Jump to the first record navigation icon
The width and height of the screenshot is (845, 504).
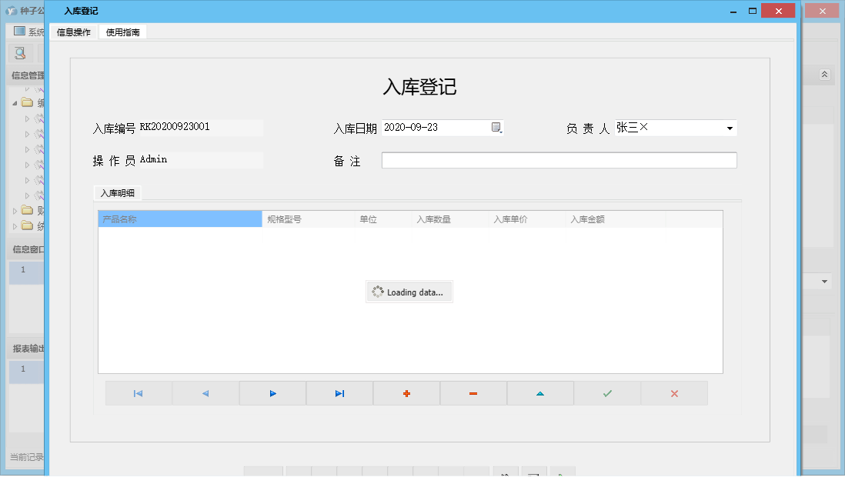tap(139, 393)
